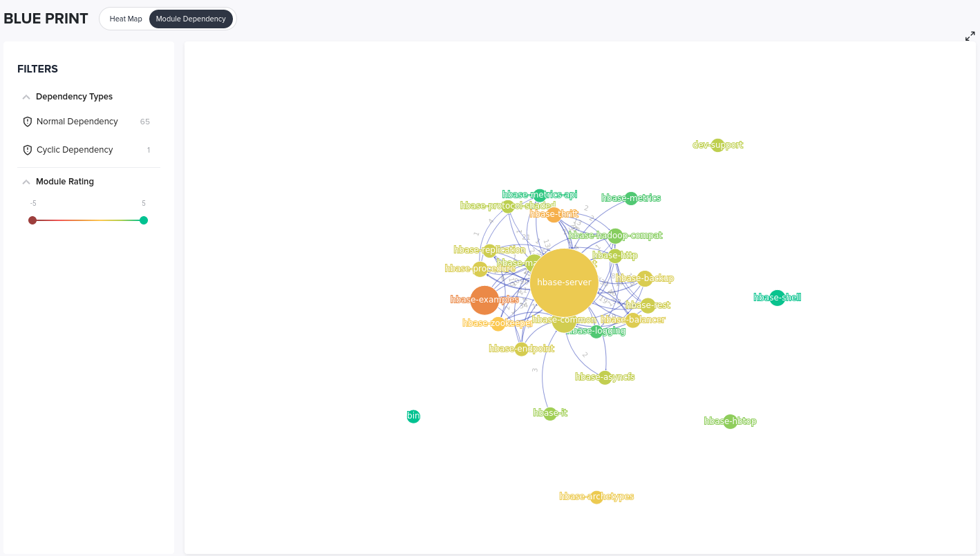Select the dev-support node
980x556 pixels.
[x=718, y=145]
